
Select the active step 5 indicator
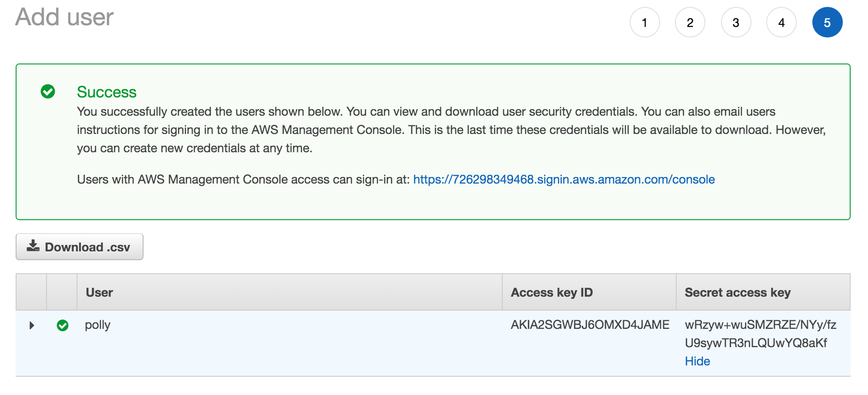pyautogui.click(x=827, y=23)
